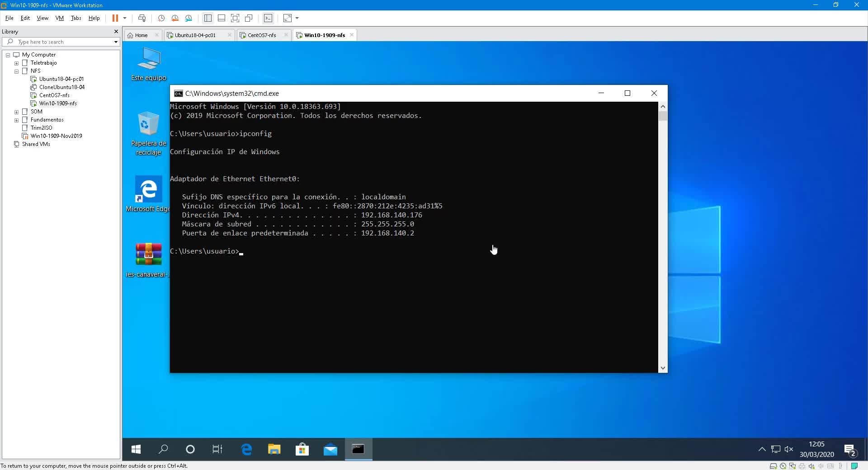Select the ies-canaveral WinRAR archive icon

(x=147, y=260)
